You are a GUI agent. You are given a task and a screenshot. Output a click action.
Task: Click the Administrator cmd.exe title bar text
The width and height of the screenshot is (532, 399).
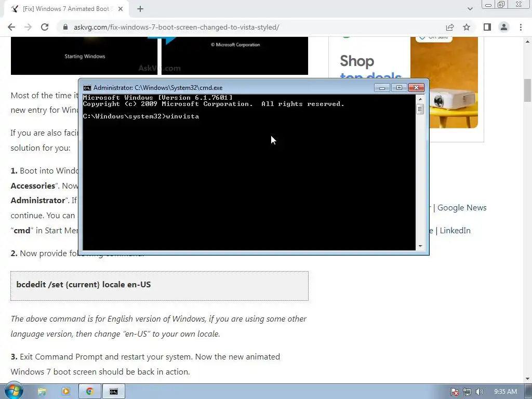[x=158, y=87]
